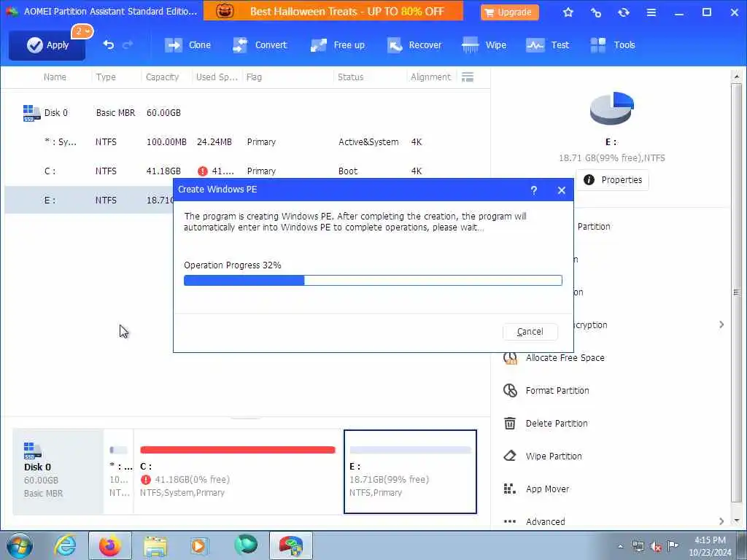
Task: Click the Delete Partition trash icon
Action: pos(510,424)
